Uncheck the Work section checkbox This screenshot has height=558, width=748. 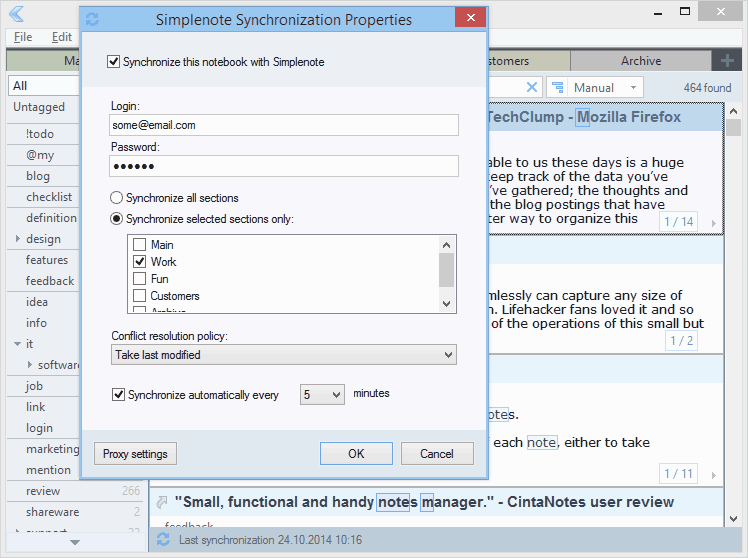139,262
